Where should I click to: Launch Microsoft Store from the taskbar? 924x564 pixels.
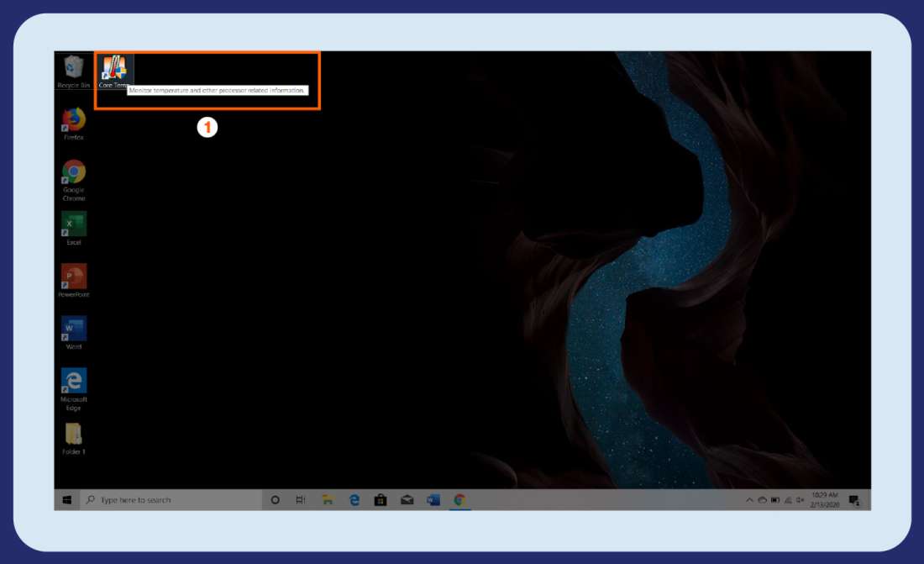point(381,500)
